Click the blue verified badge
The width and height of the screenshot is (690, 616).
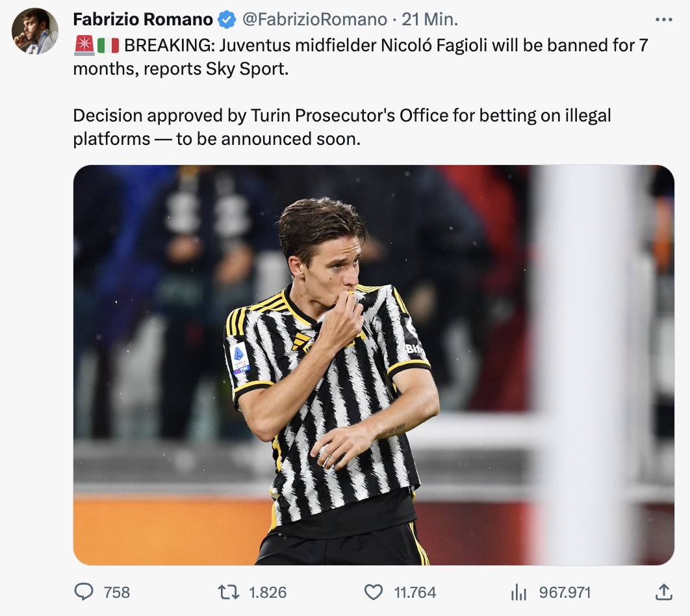click(227, 20)
